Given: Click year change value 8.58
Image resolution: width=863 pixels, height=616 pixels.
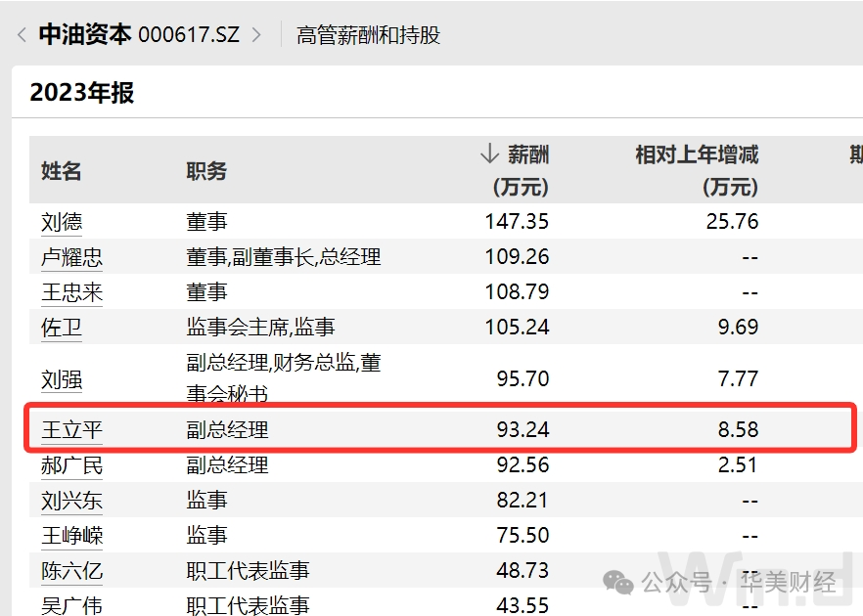Looking at the screenshot, I should click(x=739, y=429).
